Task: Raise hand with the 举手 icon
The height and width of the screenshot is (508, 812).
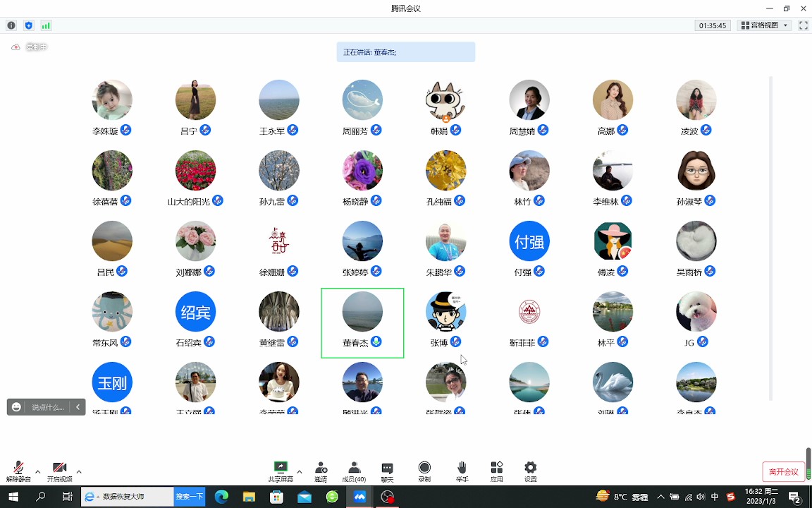Action: click(x=462, y=471)
